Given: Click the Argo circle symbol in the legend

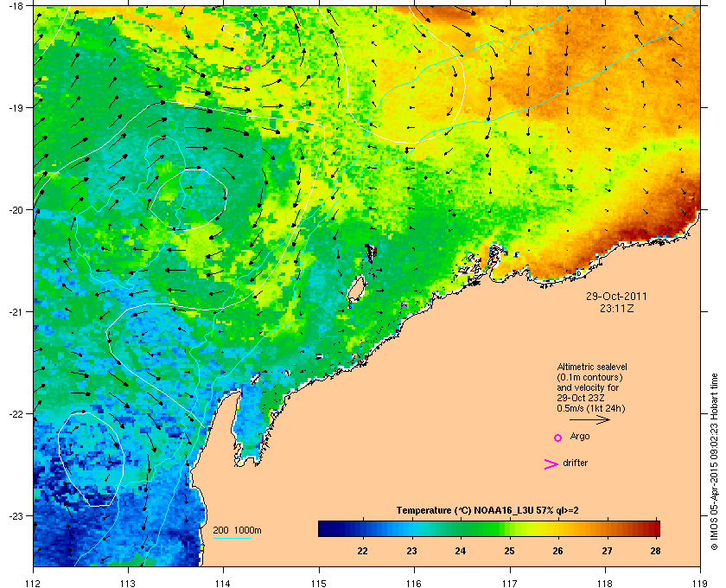Looking at the screenshot, I should click(x=558, y=438).
